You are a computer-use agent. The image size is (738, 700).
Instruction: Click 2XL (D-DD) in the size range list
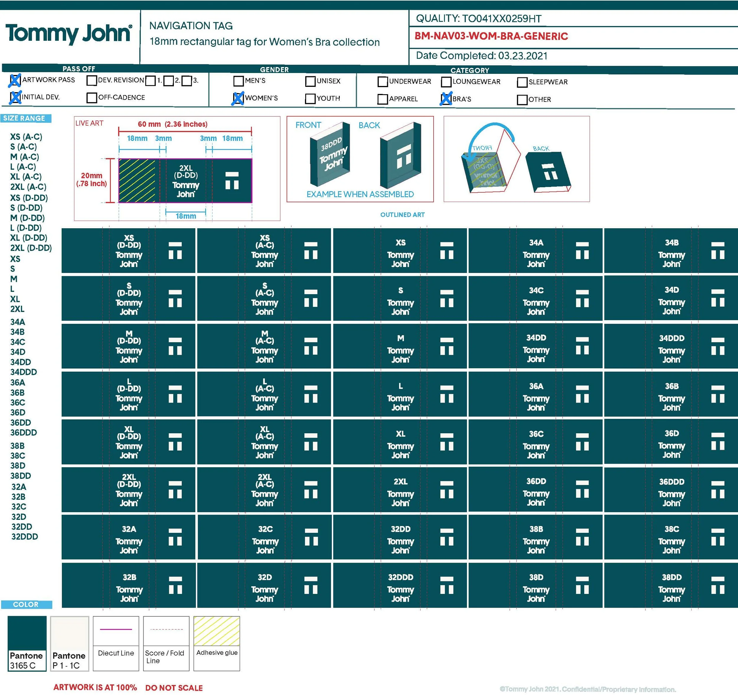tap(31, 248)
